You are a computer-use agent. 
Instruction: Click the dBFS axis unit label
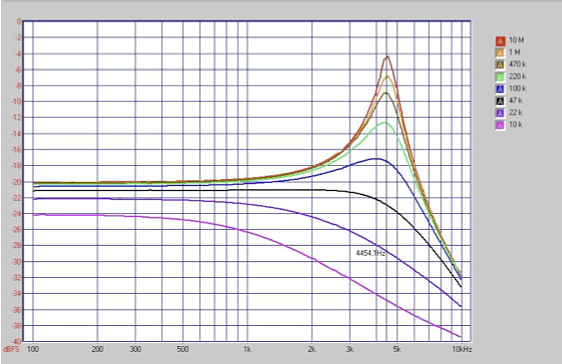(11, 350)
